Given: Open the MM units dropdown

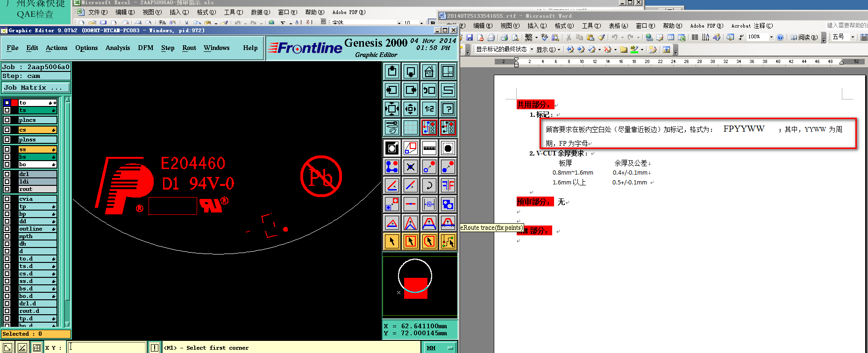Looking at the screenshot, I should [440, 348].
